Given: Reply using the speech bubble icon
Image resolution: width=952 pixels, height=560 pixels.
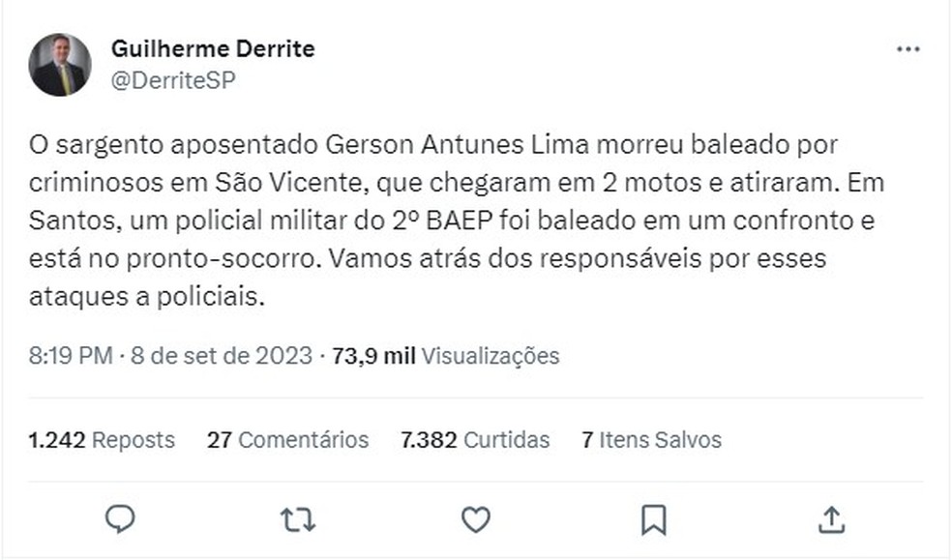Looking at the screenshot, I should (x=120, y=519).
